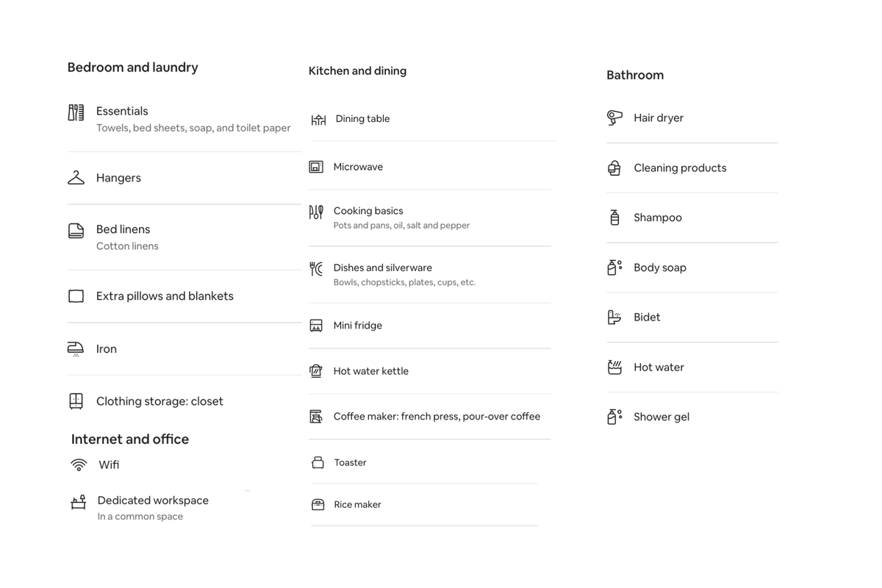Select the Bed linens list item
The height and width of the screenshot is (588, 882).
pyautogui.click(x=184, y=237)
